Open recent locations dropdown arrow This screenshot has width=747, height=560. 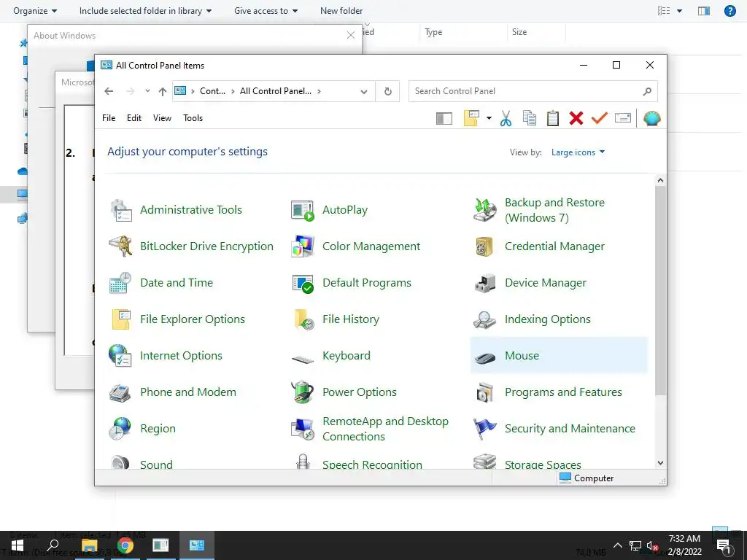click(x=147, y=91)
